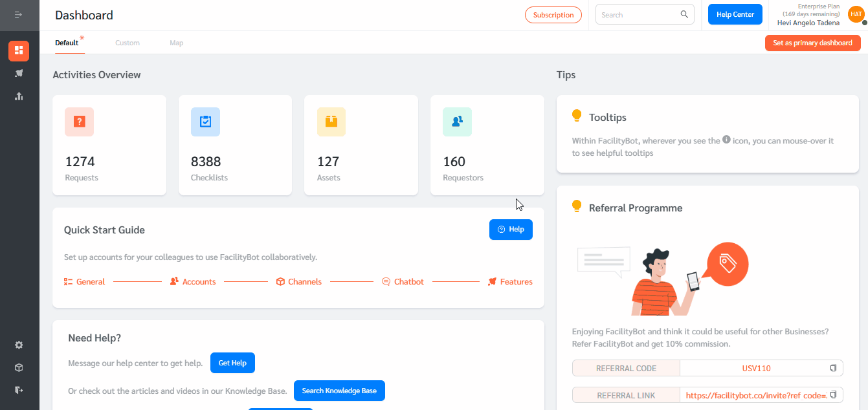
Task: Open the statistics chart icon in sidebar
Action: coord(19,96)
